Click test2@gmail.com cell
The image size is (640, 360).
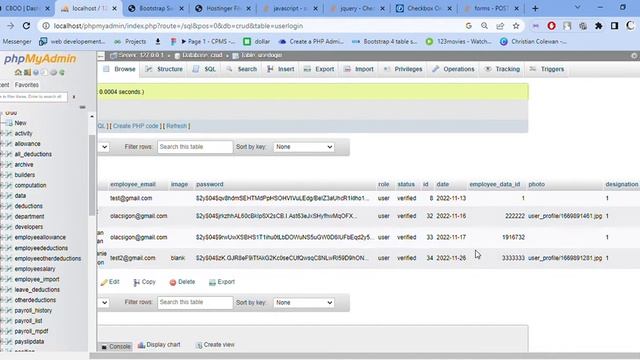pos(133,258)
